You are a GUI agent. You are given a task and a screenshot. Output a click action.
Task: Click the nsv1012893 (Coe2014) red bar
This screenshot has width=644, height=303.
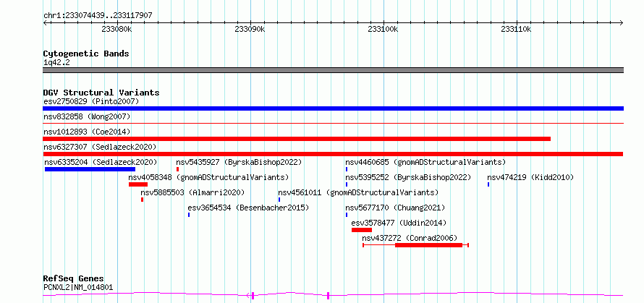pos(297,139)
